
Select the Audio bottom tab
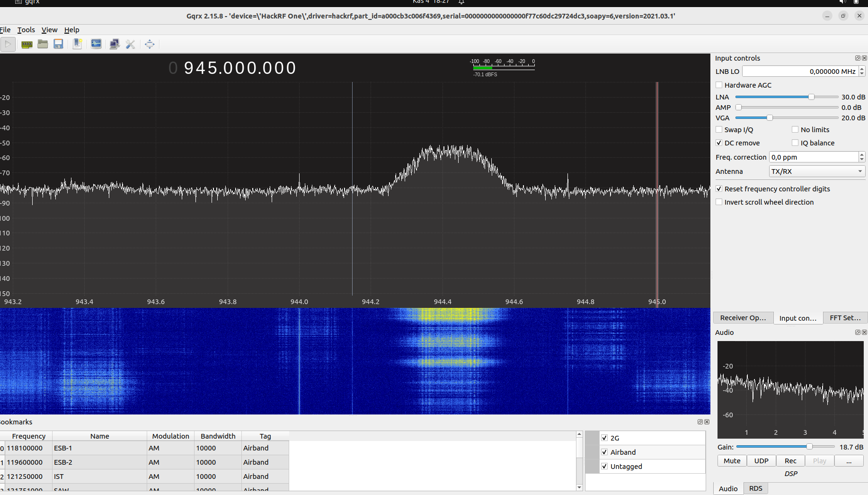(x=728, y=488)
